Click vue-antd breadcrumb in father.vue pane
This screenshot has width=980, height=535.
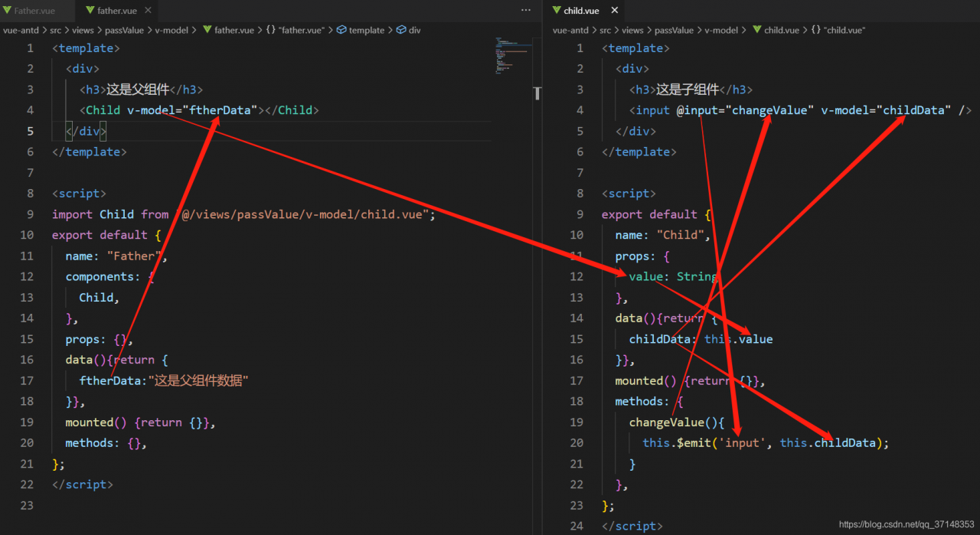click(x=21, y=30)
